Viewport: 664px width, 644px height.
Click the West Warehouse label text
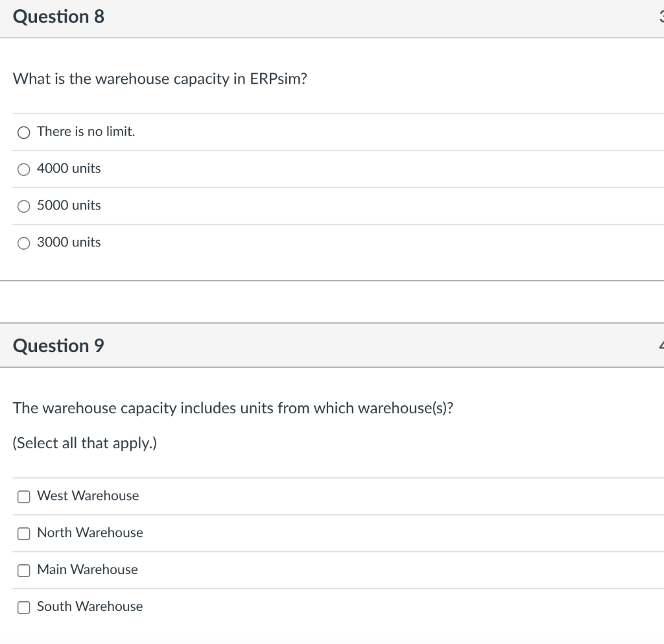click(88, 495)
